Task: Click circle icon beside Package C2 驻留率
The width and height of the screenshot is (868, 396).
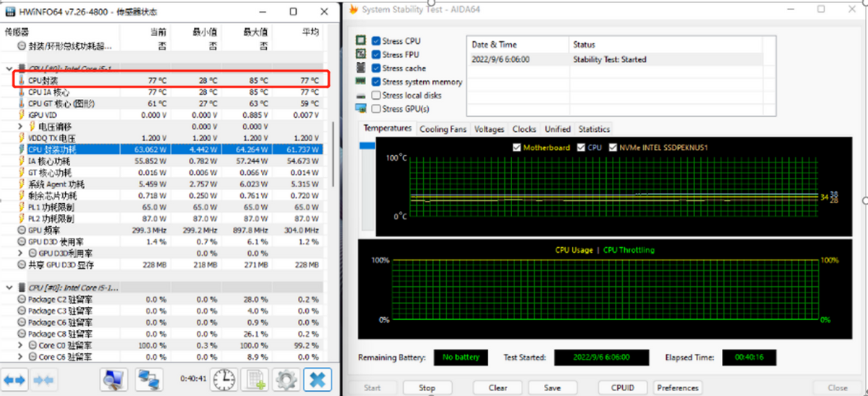Action: coord(22,299)
